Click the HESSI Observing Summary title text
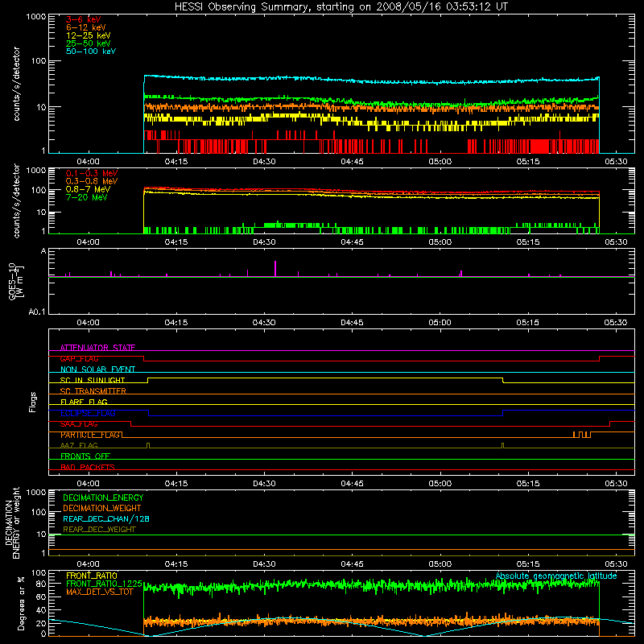 coord(341,7)
